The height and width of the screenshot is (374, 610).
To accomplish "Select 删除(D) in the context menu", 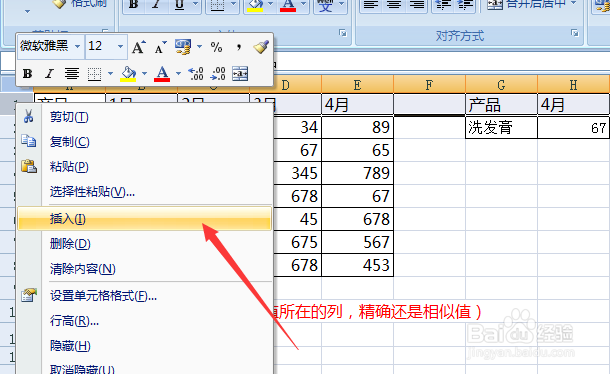I will tap(145, 244).
